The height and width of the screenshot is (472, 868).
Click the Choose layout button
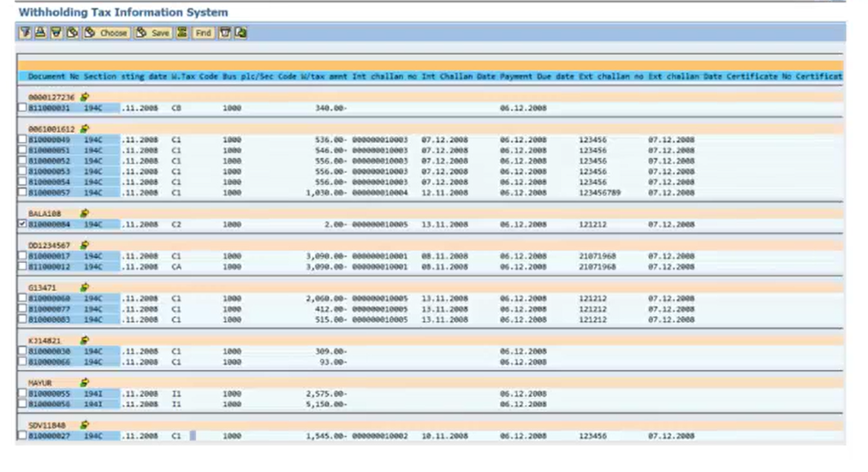(107, 33)
